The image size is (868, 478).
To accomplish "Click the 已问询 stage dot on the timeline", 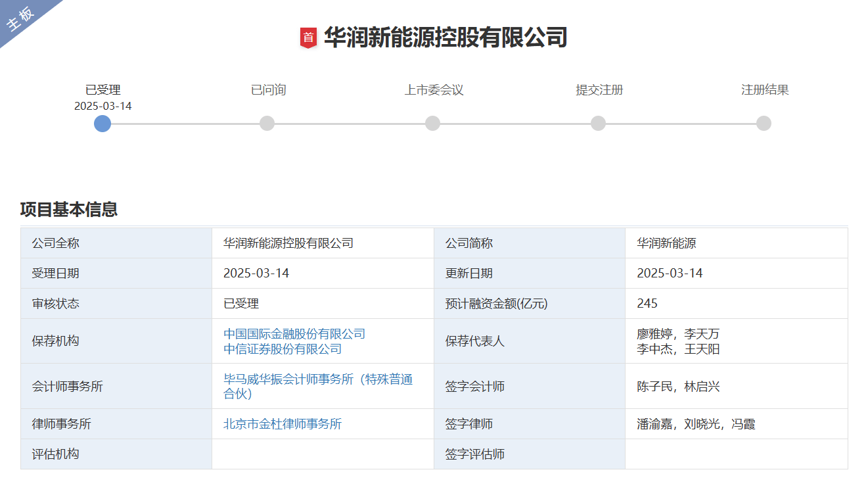I will [x=267, y=124].
